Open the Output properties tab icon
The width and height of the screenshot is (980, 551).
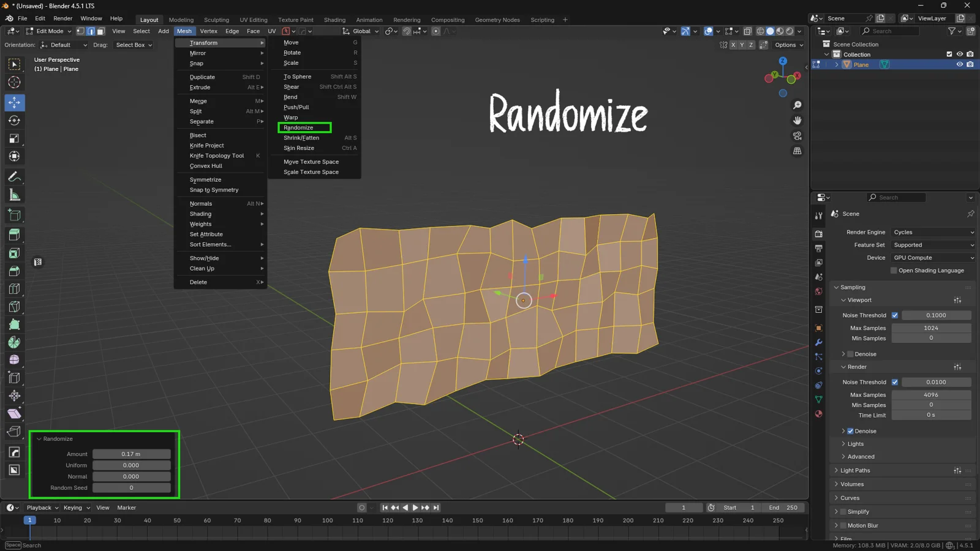819,248
